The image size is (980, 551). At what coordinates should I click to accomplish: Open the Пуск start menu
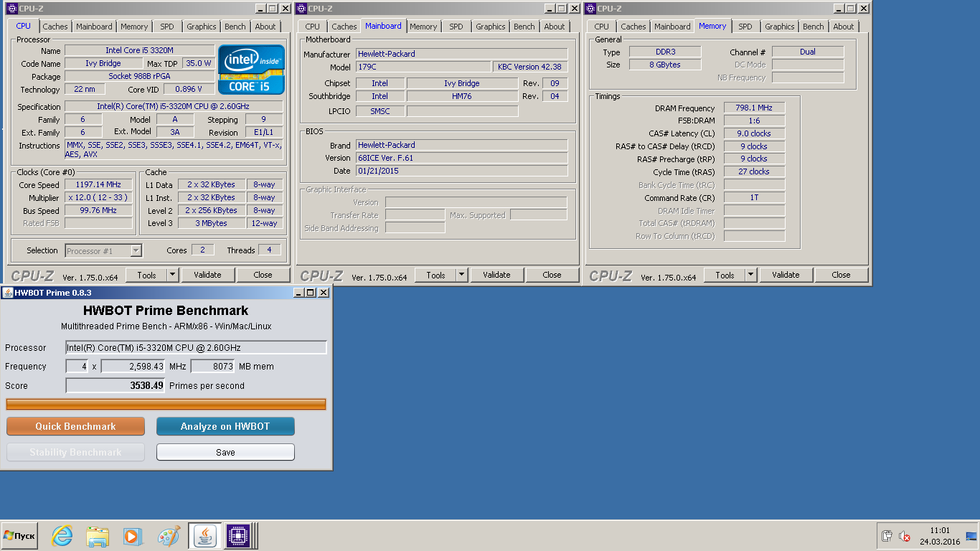pos(19,536)
